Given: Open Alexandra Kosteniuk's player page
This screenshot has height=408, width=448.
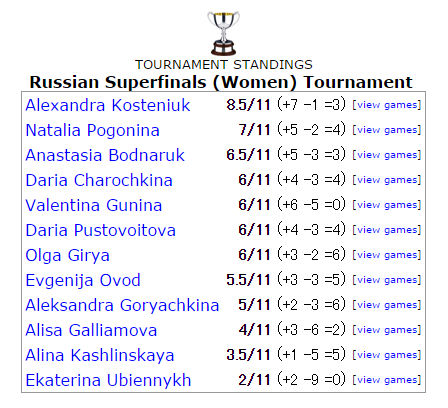Looking at the screenshot, I should (x=108, y=105).
